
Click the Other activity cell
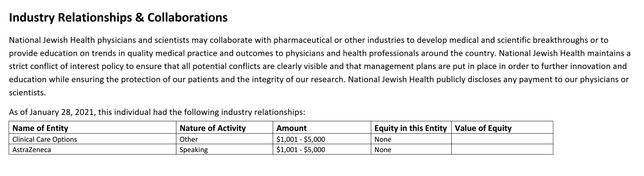click(x=225, y=139)
